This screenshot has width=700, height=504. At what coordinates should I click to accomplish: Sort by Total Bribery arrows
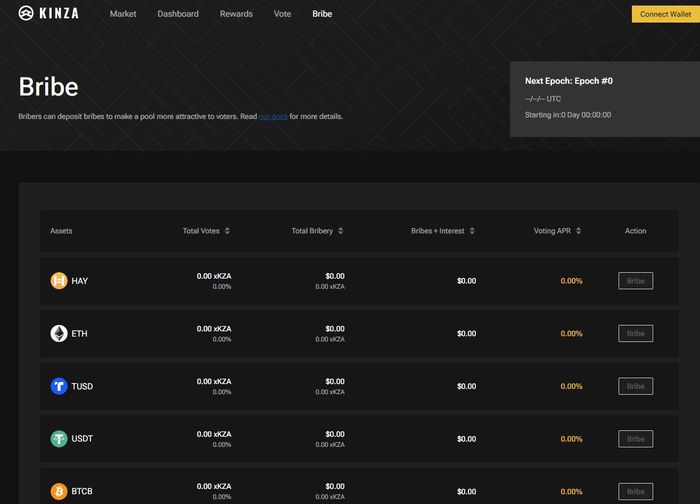coord(341,231)
